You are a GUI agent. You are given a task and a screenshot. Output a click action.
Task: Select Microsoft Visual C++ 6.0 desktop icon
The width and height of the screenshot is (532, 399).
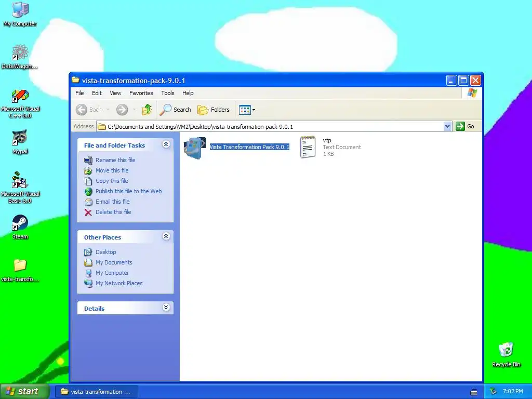point(20,96)
